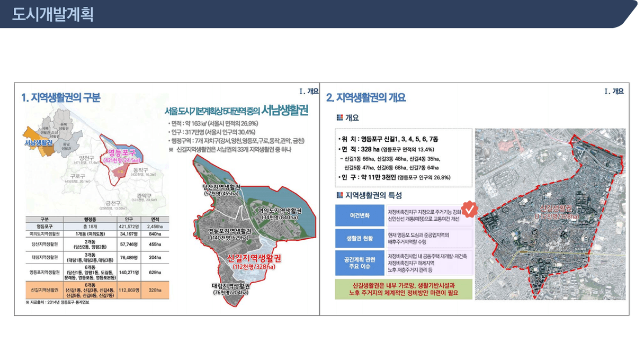The image size is (644, 362).
Task: Click the green conclusion box about 신길생활권
Action: pos(404,289)
